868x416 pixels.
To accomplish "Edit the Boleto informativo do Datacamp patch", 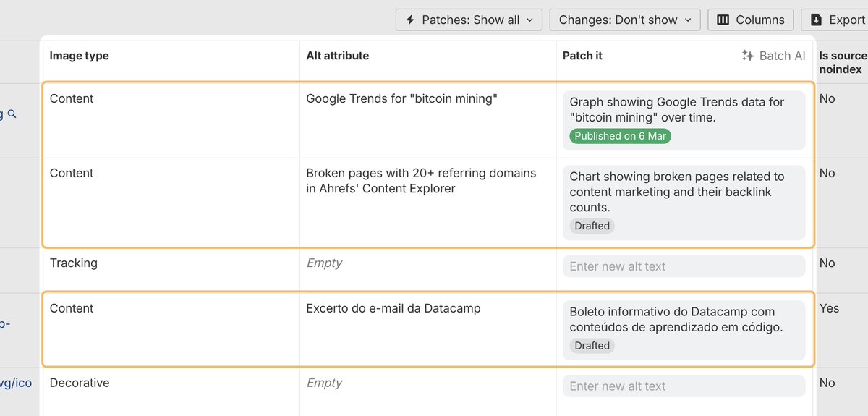I will click(x=676, y=320).
